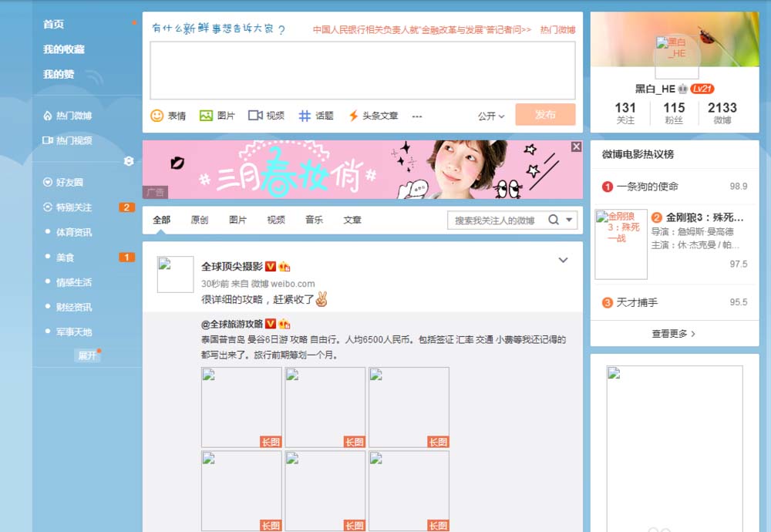Insert a topic with the # 话题 icon
771x532 pixels.
(305, 116)
